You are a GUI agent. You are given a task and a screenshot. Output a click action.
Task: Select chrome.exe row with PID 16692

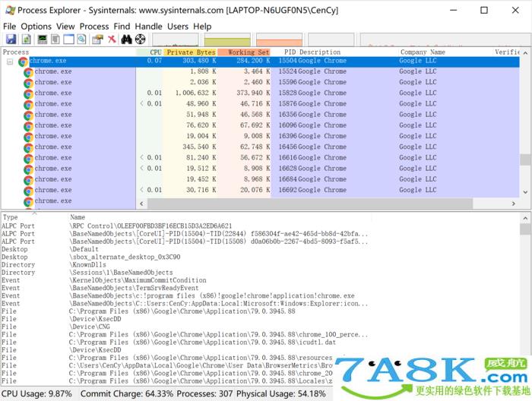tap(260, 190)
